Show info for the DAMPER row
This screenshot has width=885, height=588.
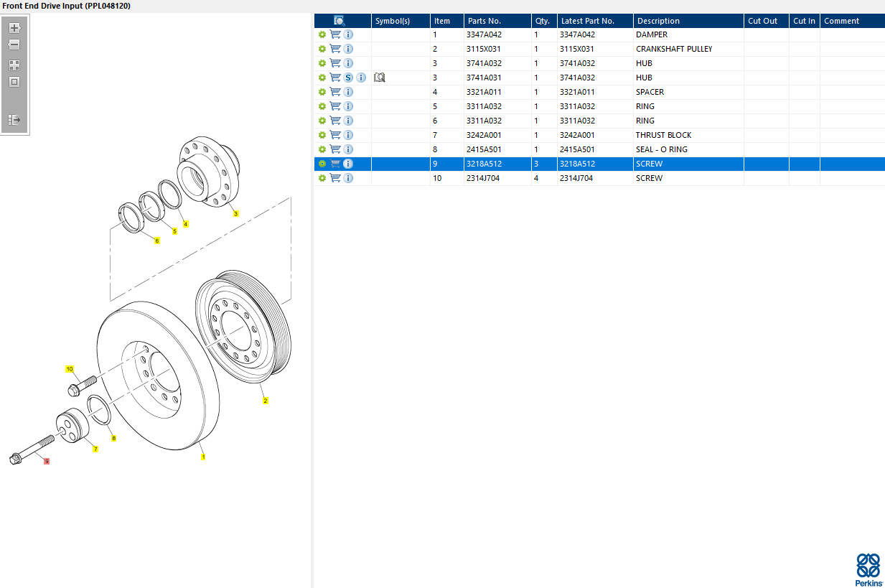click(x=348, y=34)
